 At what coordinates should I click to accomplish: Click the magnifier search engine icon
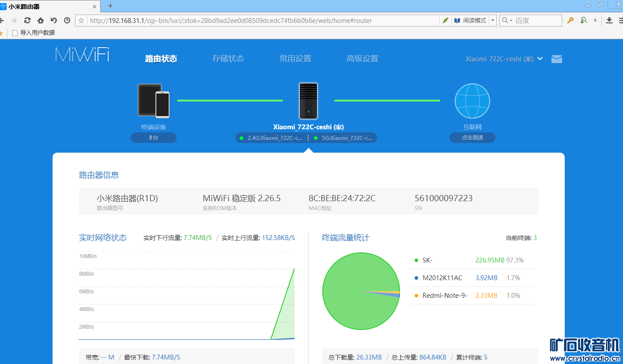[505, 20]
